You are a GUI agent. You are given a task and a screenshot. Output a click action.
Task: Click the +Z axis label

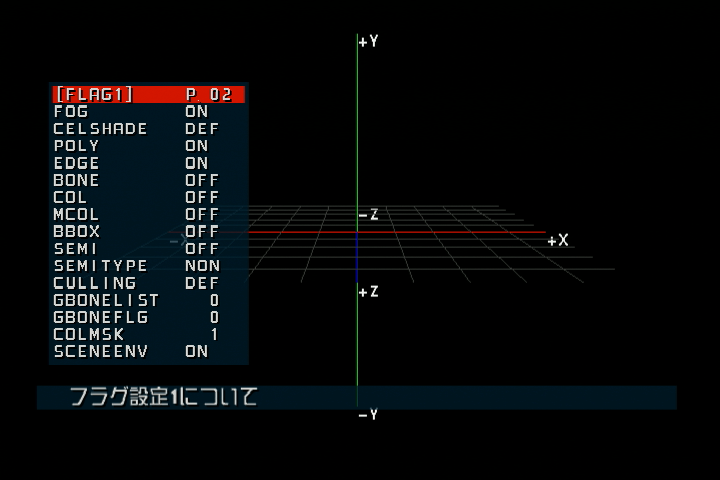pyautogui.click(x=368, y=292)
